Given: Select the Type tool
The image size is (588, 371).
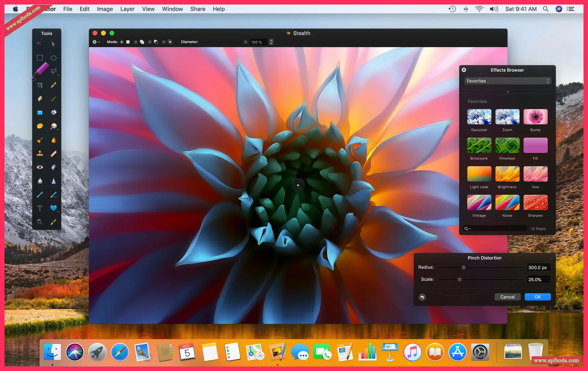Looking at the screenshot, I should [x=40, y=208].
